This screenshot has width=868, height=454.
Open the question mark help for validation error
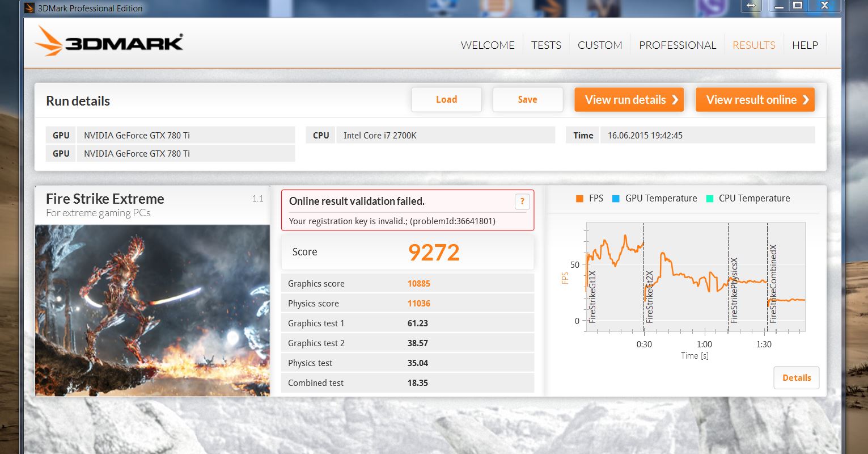point(522,201)
